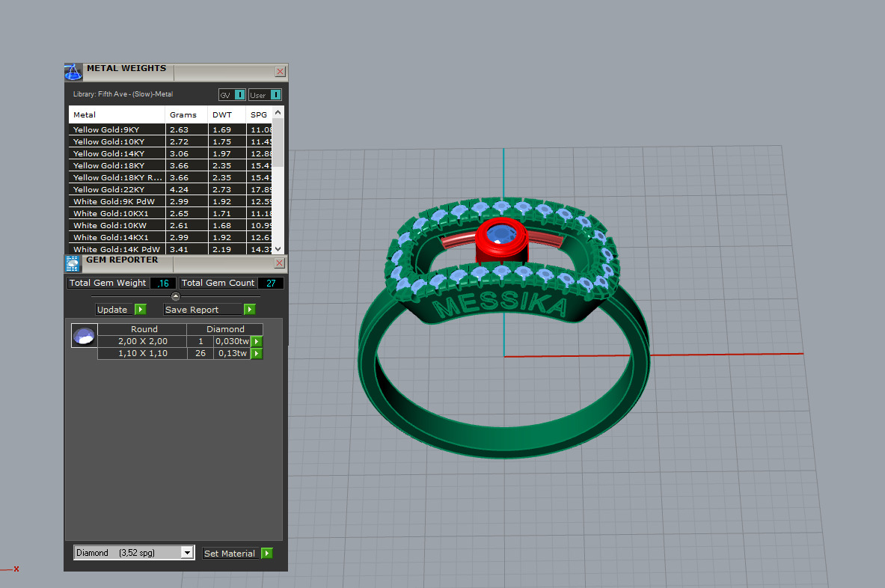Click the Metal Weights scale icon
The width and height of the screenshot is (885, 588).
click(73, 73)
